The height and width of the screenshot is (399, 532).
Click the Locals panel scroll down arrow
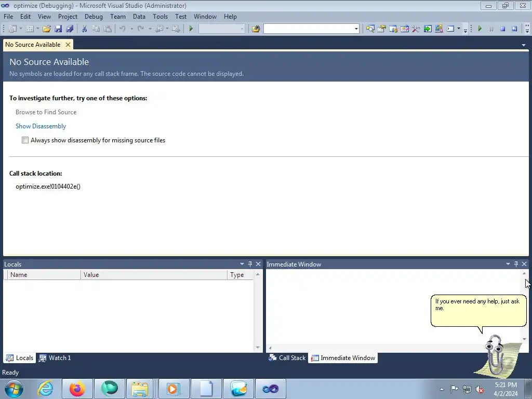click(258, 348)
